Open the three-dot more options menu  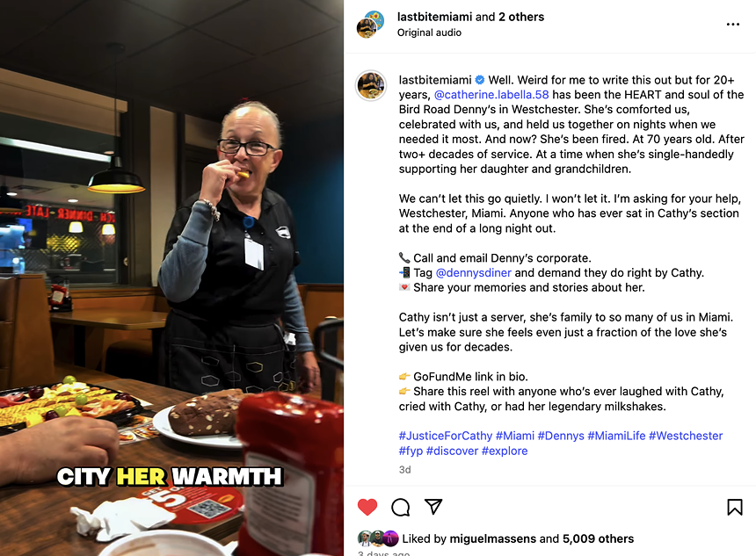click(733, 24)
